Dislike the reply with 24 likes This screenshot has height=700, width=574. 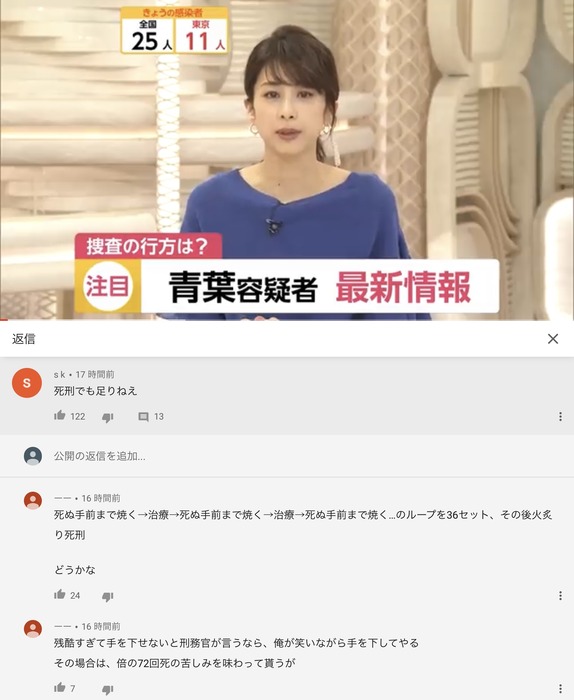(108, 596)
